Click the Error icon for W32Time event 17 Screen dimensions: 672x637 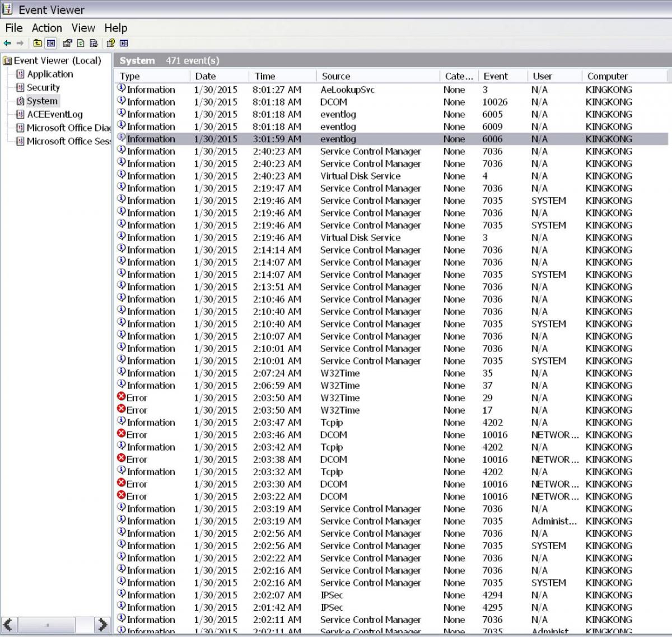coord(121,409)
